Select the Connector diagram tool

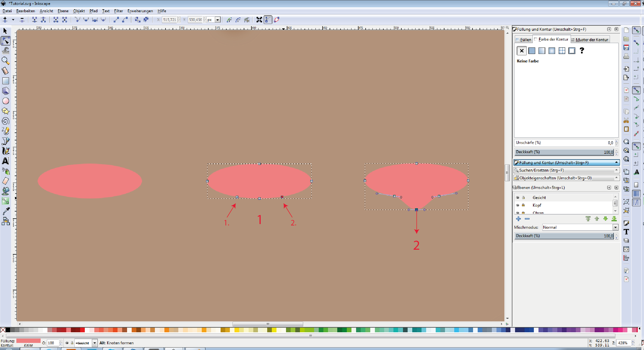(5, 221)
